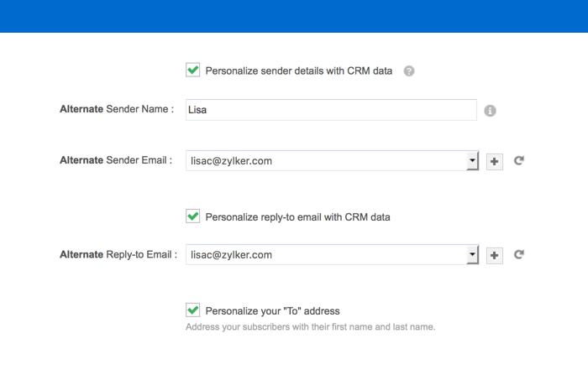Click the Alternate Sender Name label
588x370 pixels.
[117, 109]
